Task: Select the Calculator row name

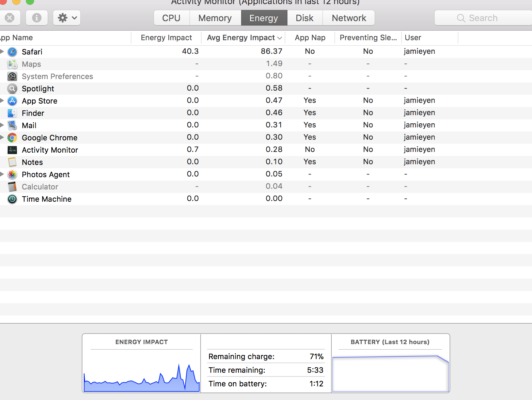Action: pos(40,187)
